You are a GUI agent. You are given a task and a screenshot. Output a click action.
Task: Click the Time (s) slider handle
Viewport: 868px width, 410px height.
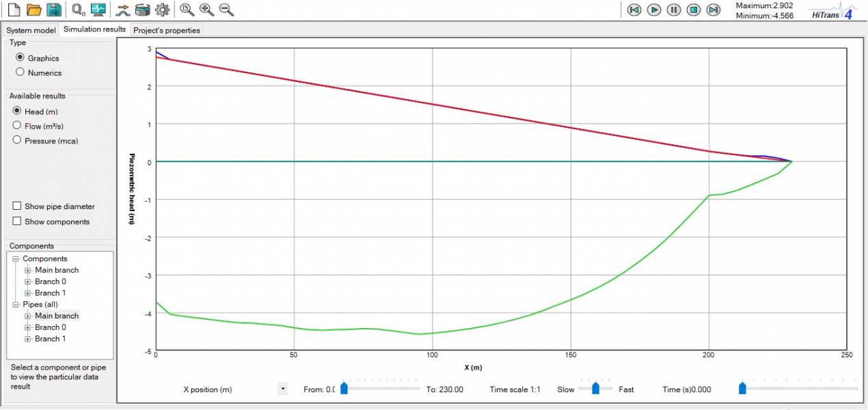click(x=742, y=388)
